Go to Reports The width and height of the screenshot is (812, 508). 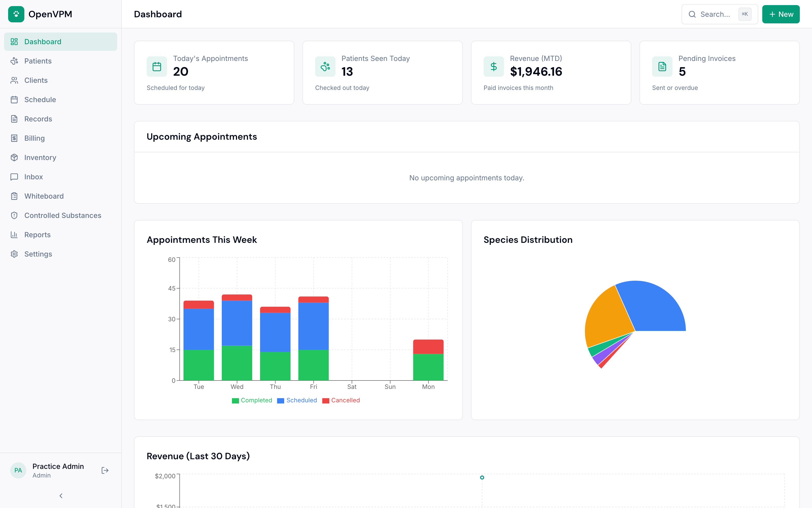[x=61, y=235]
